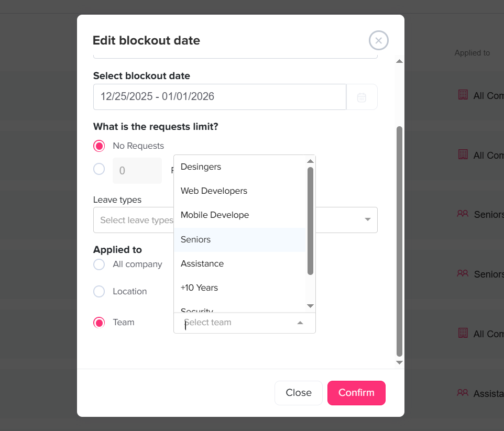504x431 pixels.
Task: Click the team icon beside Assistance row
Action: click(462, 392)
